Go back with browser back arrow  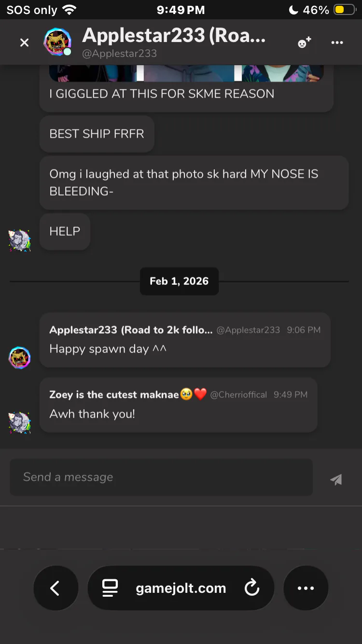tap(56, 588)
